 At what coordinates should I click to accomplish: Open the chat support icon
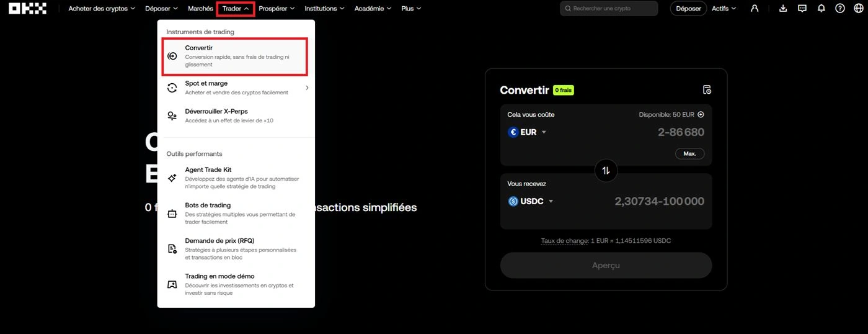802,9
